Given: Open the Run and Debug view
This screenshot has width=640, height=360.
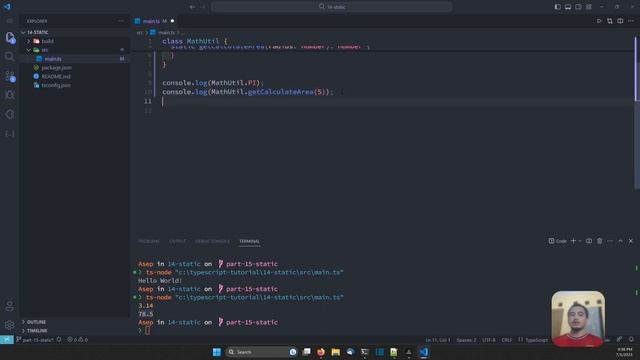Looking at the screenshot, I should point(10,95).
